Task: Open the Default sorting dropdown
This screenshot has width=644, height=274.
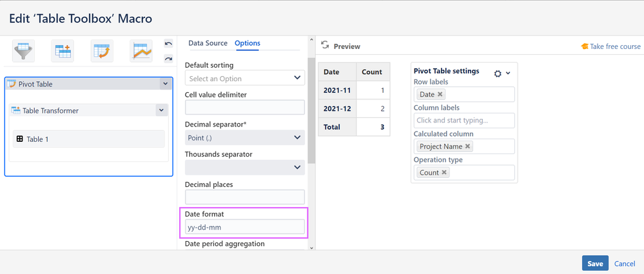Action: click(244, 78)
